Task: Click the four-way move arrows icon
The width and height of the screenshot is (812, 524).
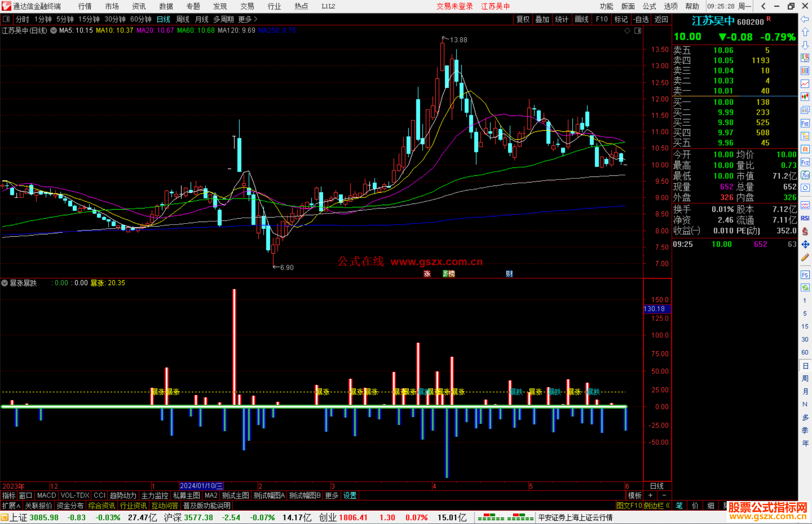Action: click(x=805, y=245)
